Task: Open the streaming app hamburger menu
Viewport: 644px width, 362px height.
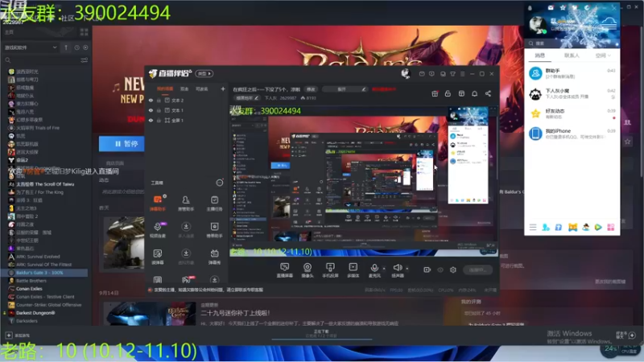Action: coord(462,74)
